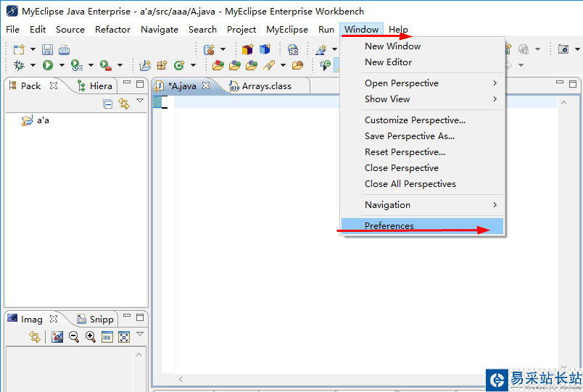The image size is (583, 392).
Task: Switch to the Hiera tab
Action: [x=95, y=86]
